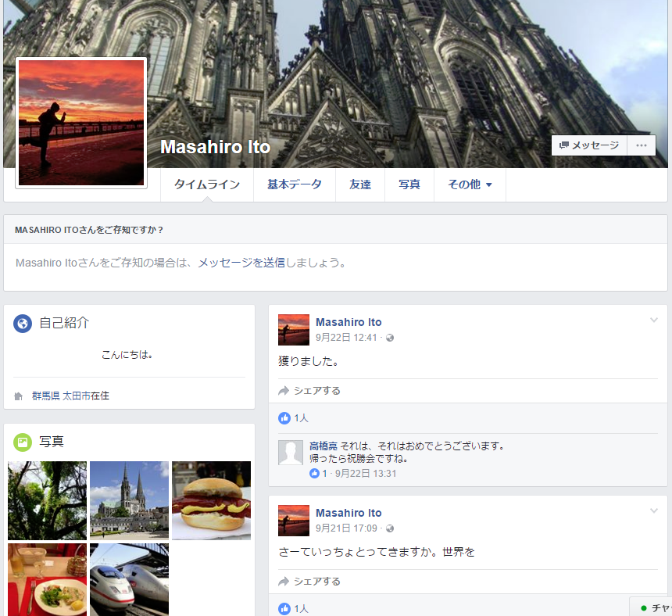The image size is (672, 616).
Task: Click the sunset profile picture
Action: [81, 123]
